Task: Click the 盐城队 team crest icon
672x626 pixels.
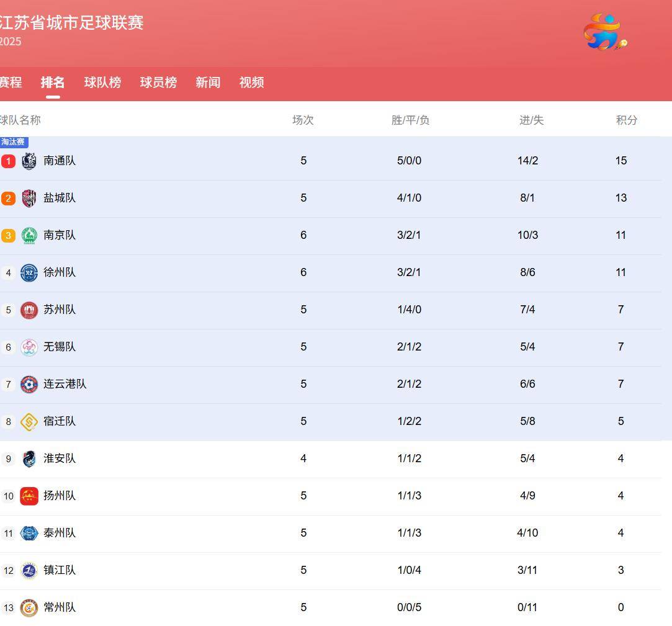Action: coord(29,198)
